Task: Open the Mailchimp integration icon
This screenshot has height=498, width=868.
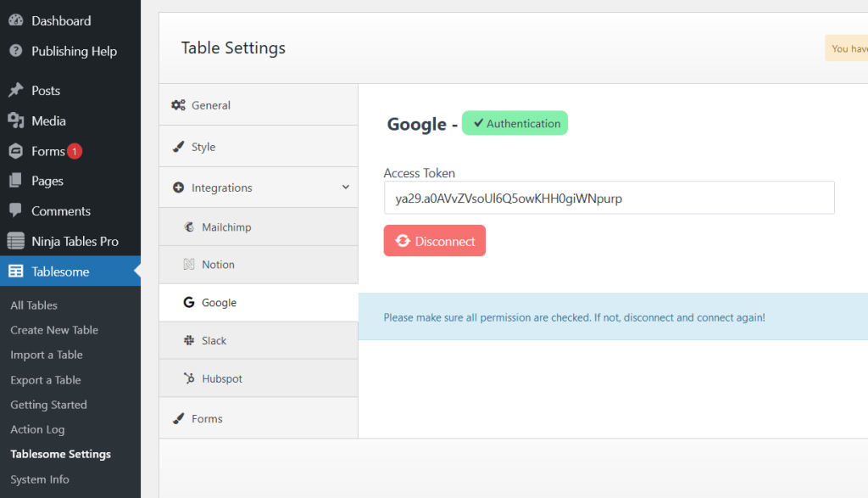Action: click(x=188, y=227)
